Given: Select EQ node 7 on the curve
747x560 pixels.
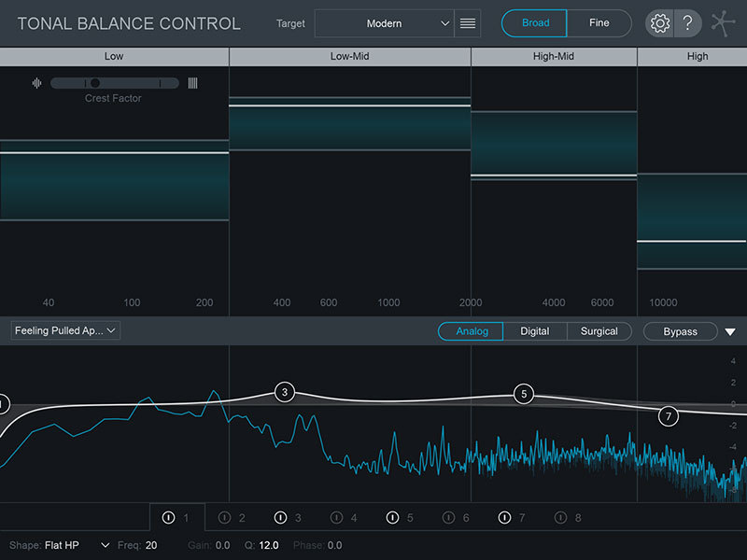Looking at the screenshot, I should 668,416.
